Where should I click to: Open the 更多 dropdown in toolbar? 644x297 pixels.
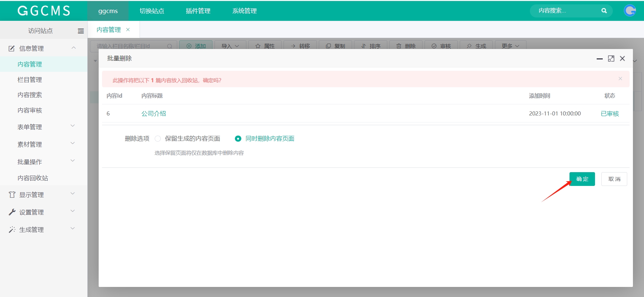[510, 46]
